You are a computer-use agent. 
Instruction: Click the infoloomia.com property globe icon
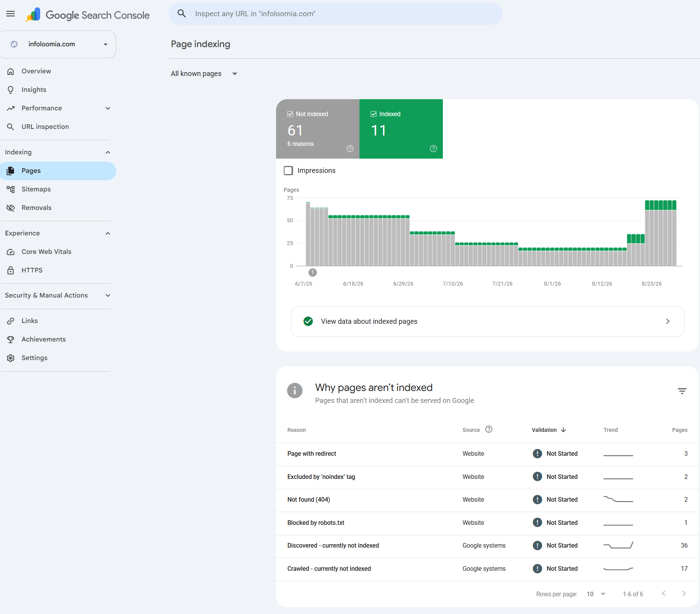(x=14, y=44)
